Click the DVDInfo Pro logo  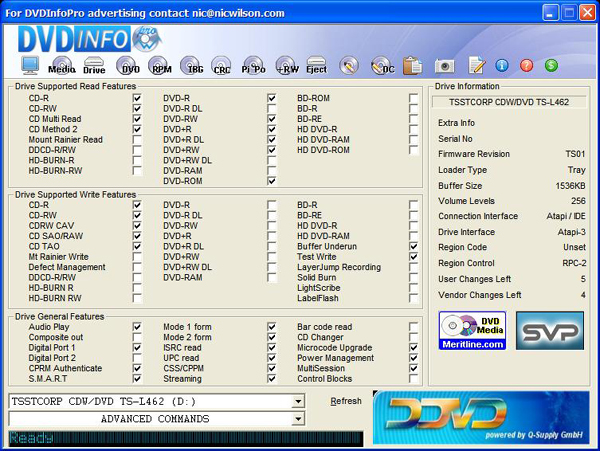pos(90,39)
